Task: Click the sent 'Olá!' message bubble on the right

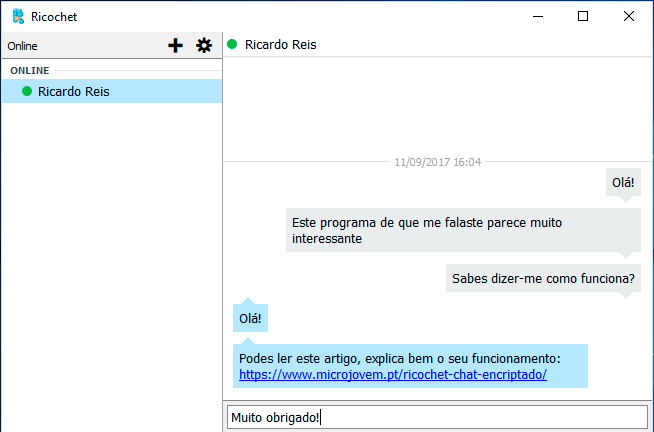Action: [x=623, y=182]
